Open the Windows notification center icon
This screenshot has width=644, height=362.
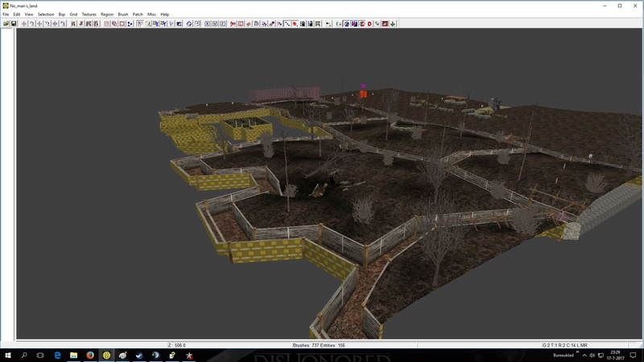point(633,356)
